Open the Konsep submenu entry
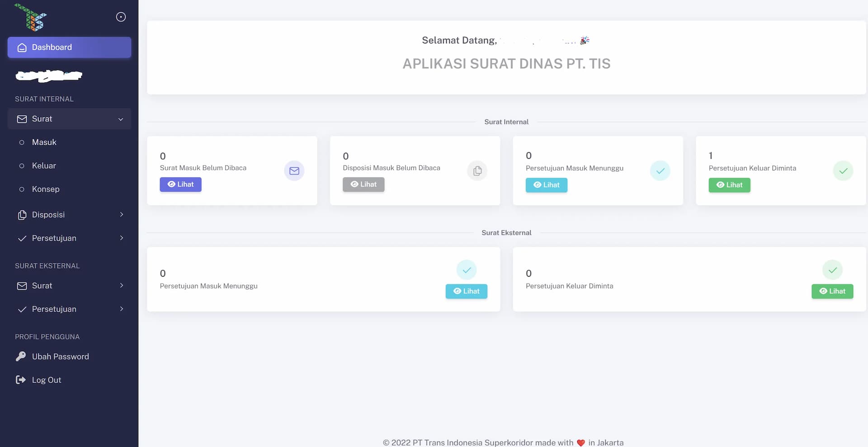 (69, 189)
